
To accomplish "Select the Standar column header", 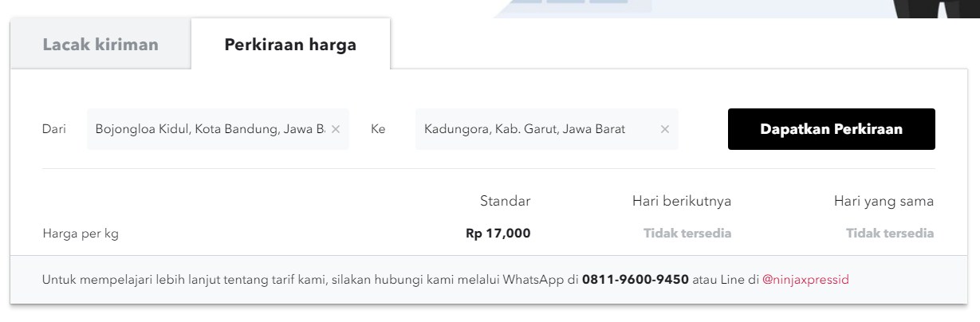I will pyautogui.click(x=505, y=202).
